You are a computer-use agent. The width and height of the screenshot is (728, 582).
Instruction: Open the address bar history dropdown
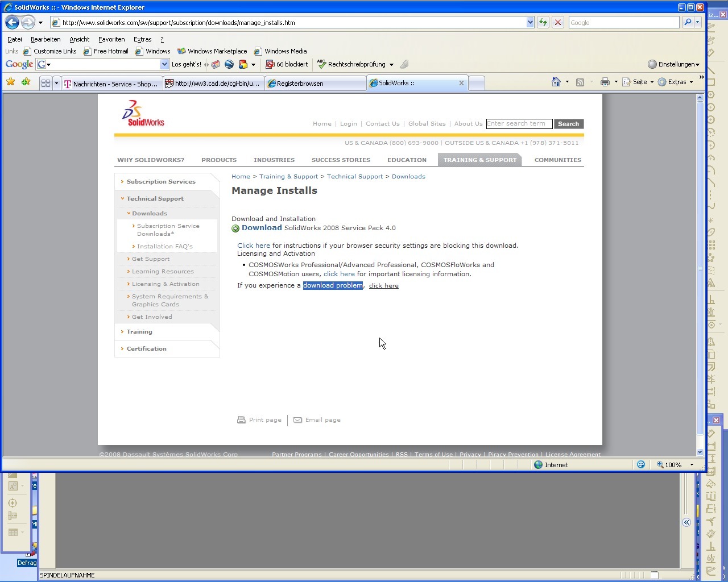tap(530, 23)
